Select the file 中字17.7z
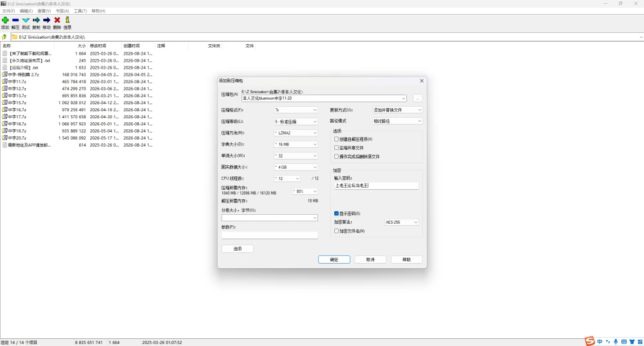The width and height of the screenshot is (644, 346). 17,117
